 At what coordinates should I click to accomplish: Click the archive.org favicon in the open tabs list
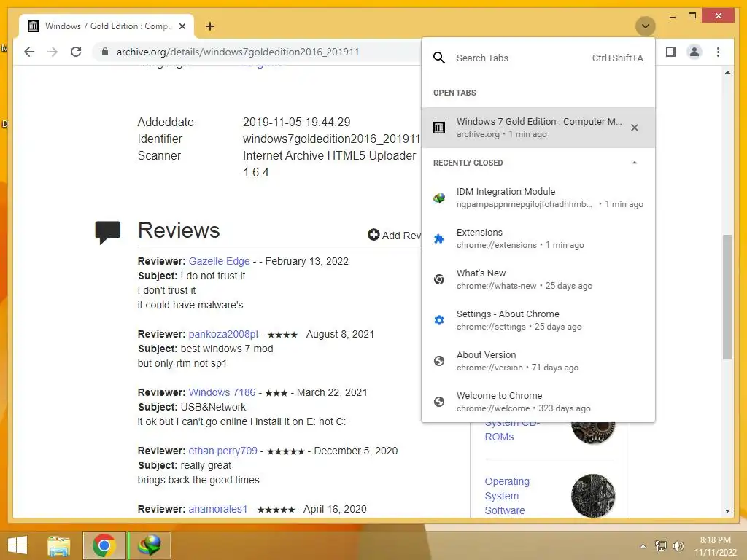tap(438, 128)
